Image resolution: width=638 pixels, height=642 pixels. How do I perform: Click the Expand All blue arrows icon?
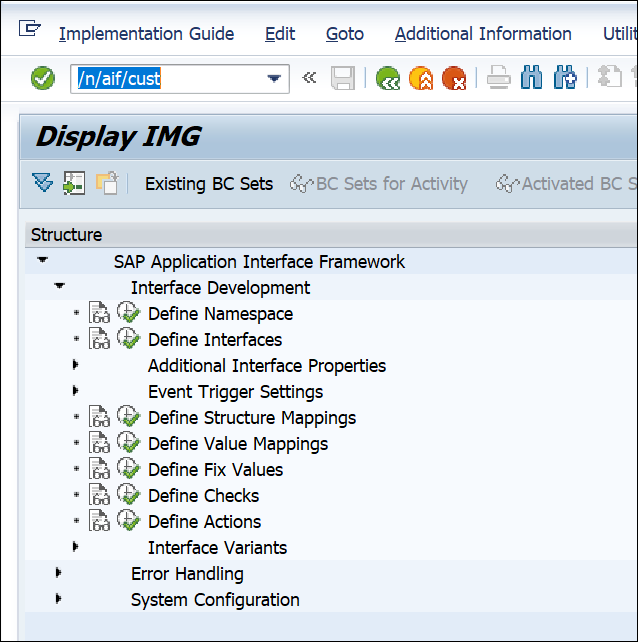point(43,183)
